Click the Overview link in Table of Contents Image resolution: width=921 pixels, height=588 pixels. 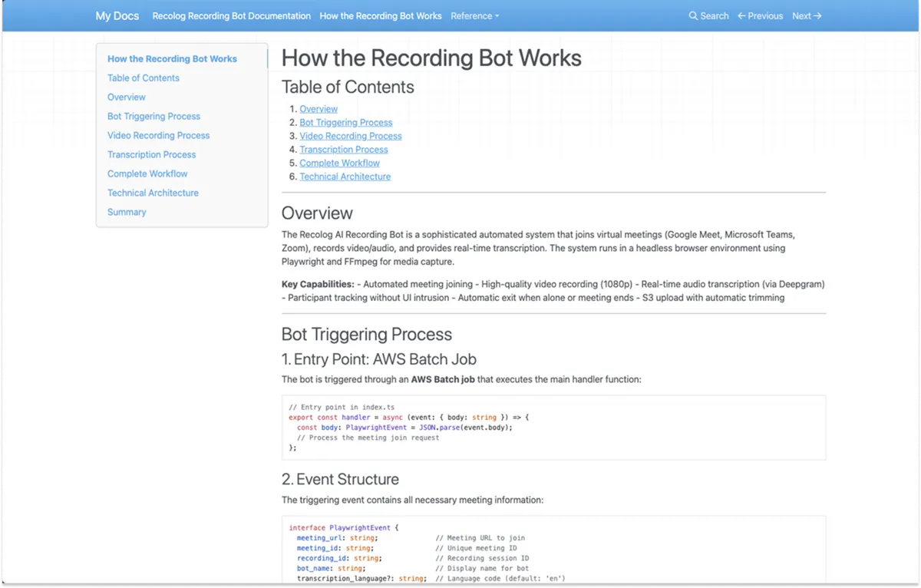[319, 108]
